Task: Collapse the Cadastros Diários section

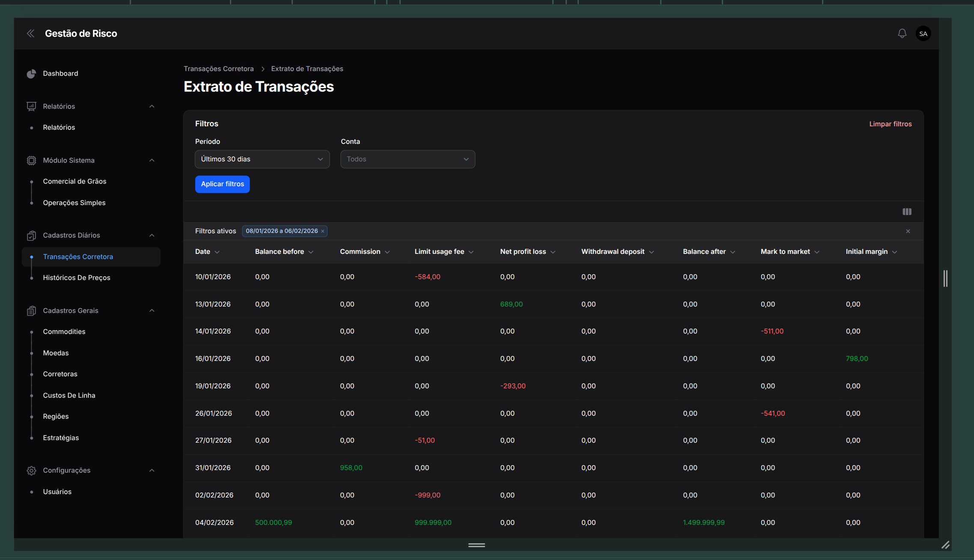Action: 152,235
